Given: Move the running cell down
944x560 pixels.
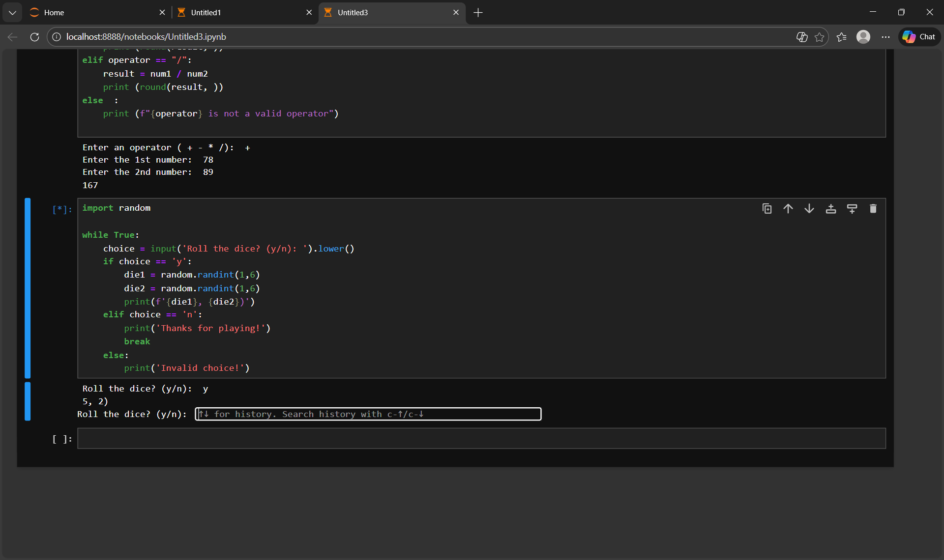Looking at the screenshot, I should click(x=809, y=209).
